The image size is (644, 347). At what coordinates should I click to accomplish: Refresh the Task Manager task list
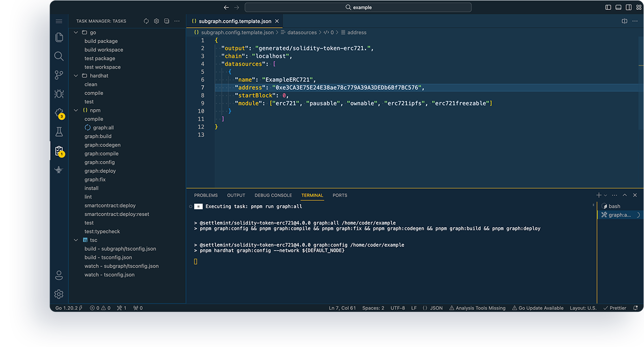[x=146, y=21]
